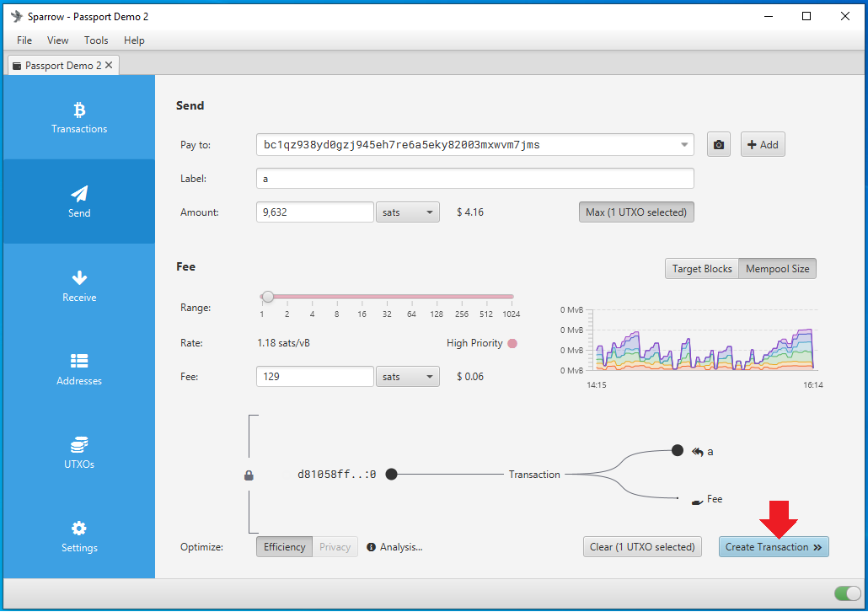Image resolution: width=868 pixels, height=612 pixels.
Task: Click the lock icon beside input d81058ff
Action: coord(249,475)
